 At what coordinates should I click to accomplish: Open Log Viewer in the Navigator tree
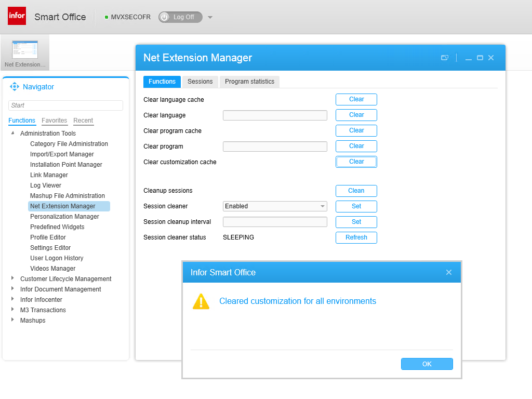tap(46, 185)
